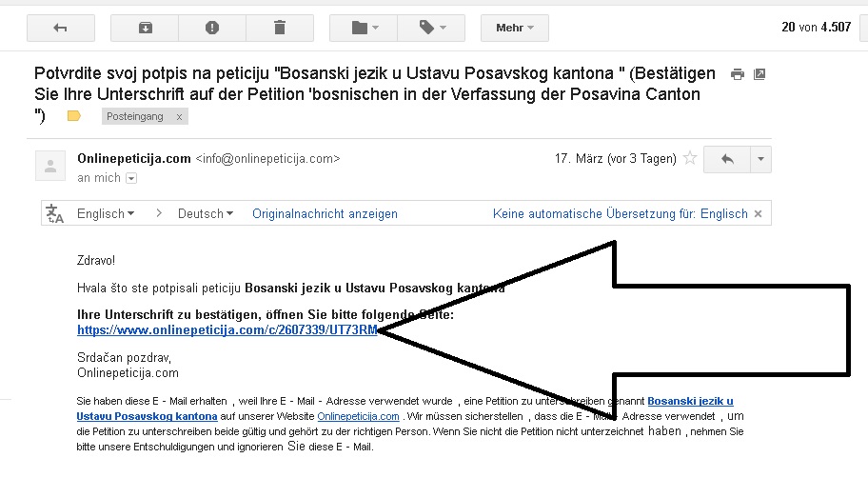Remove the Posteingang label

point(179,117)
